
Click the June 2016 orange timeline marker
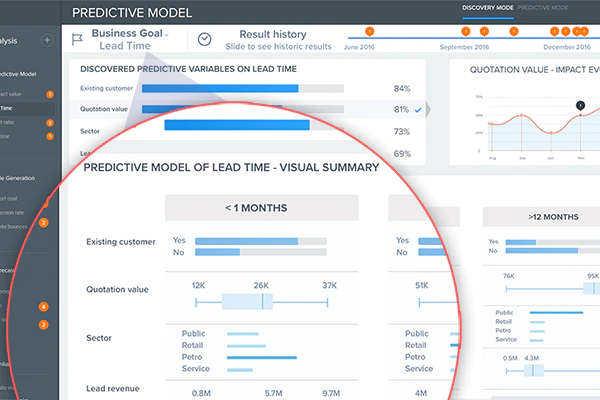coord(369,31)
